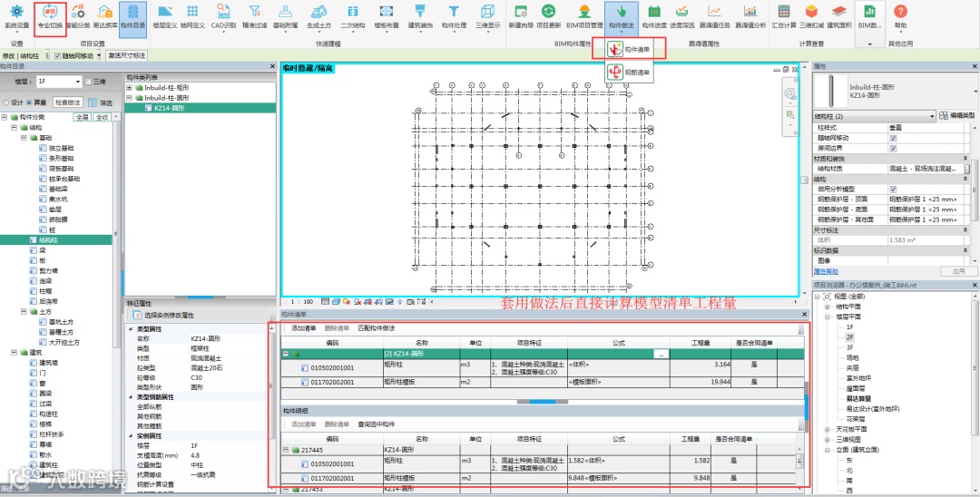The width and height of the screenshot is (980, 497).
Task: Enable the 三维 checkbox
Action: [x=88, y=82]
